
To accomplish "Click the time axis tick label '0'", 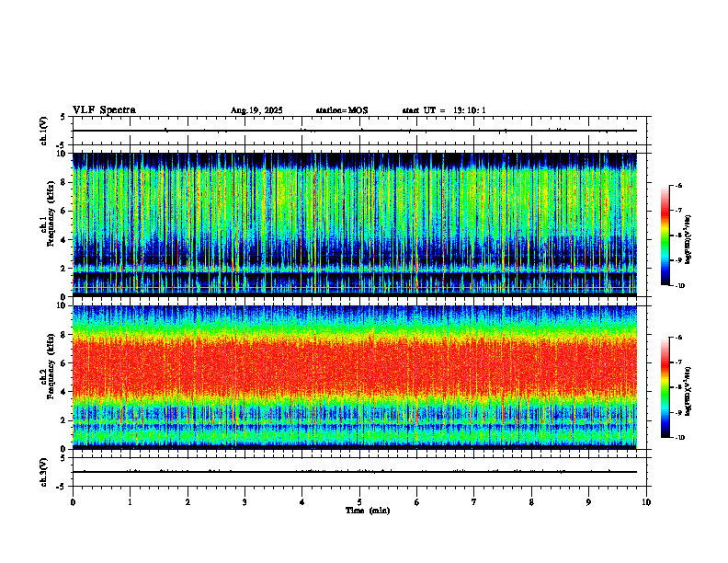I will (73, 502).
